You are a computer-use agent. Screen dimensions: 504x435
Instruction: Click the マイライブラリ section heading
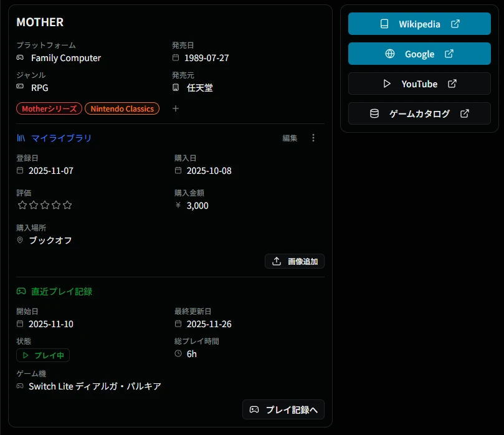[61, 138]
